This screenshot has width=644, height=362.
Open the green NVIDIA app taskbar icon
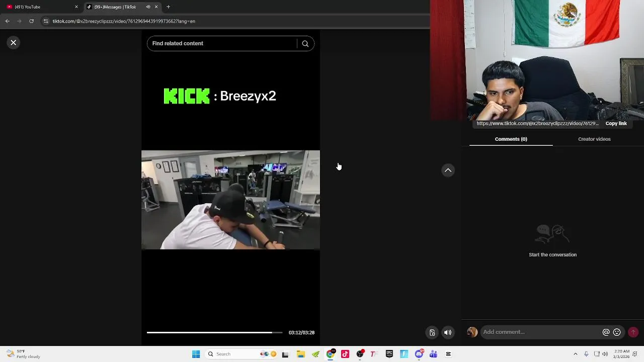[x=315, y=354]
